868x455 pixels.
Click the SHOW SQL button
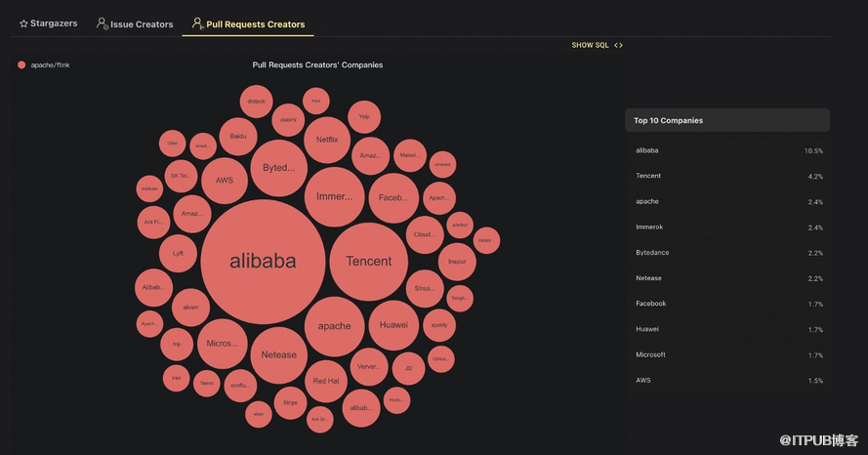click(598, 45)
